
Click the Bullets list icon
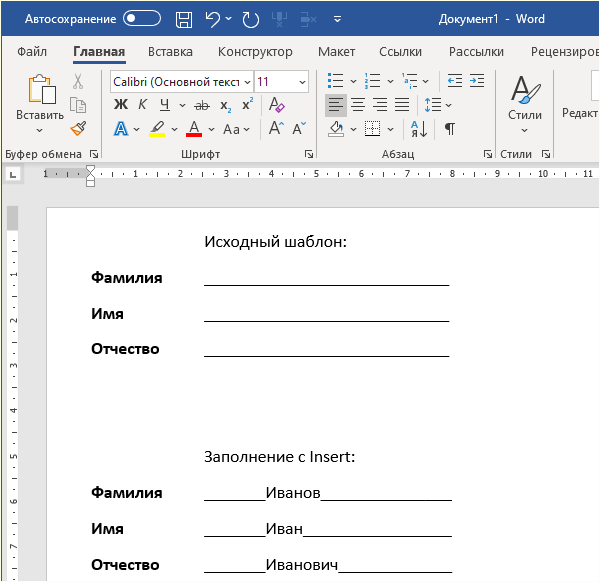[336, 81]
